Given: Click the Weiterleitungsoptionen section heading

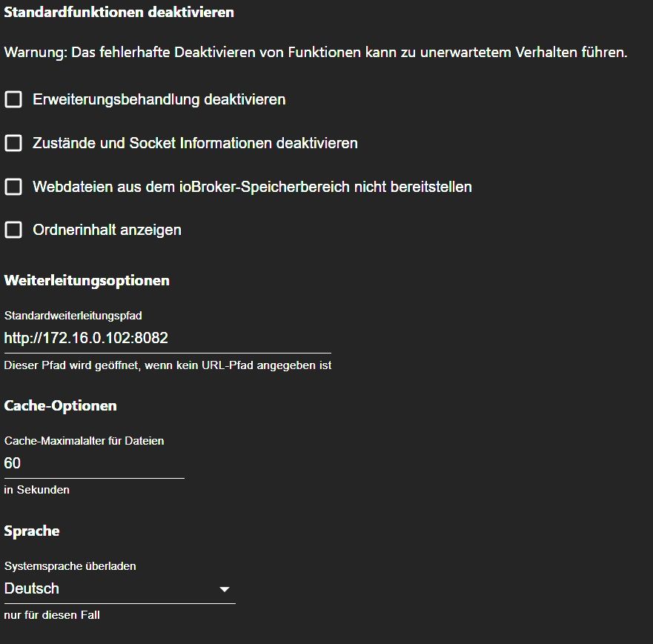Looking at the screenshot, I should [x=87, y=281].
